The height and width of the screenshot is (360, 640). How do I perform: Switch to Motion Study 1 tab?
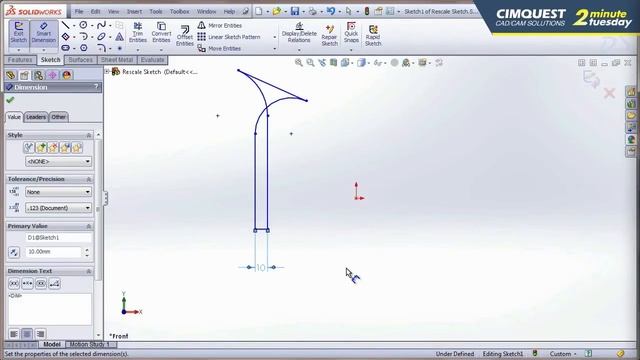[90, 344]
